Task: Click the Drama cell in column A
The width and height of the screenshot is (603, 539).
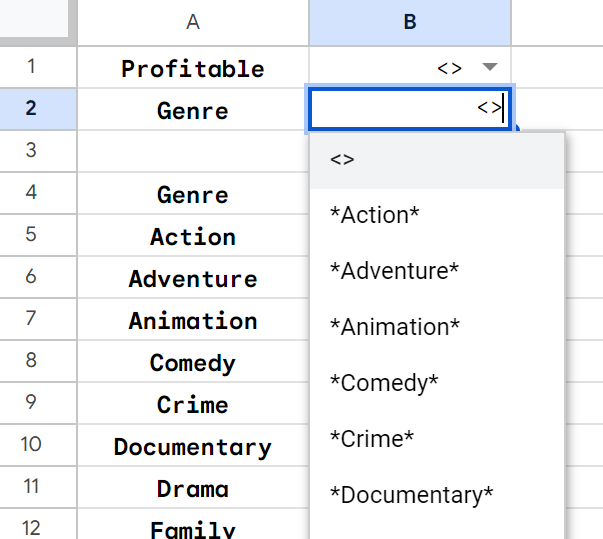Action: 193,488
